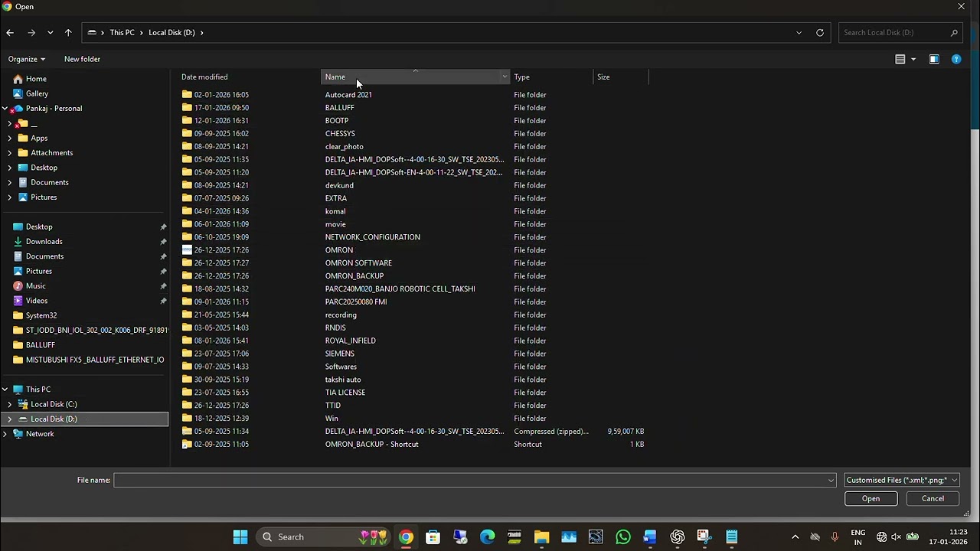Refresh the Local Disk (D:) listing
The width and height of the screenshot is (980, 551).
pos(820,33)
